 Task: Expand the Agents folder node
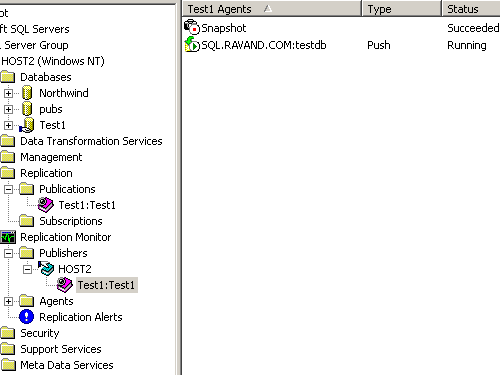coord(8,301)
